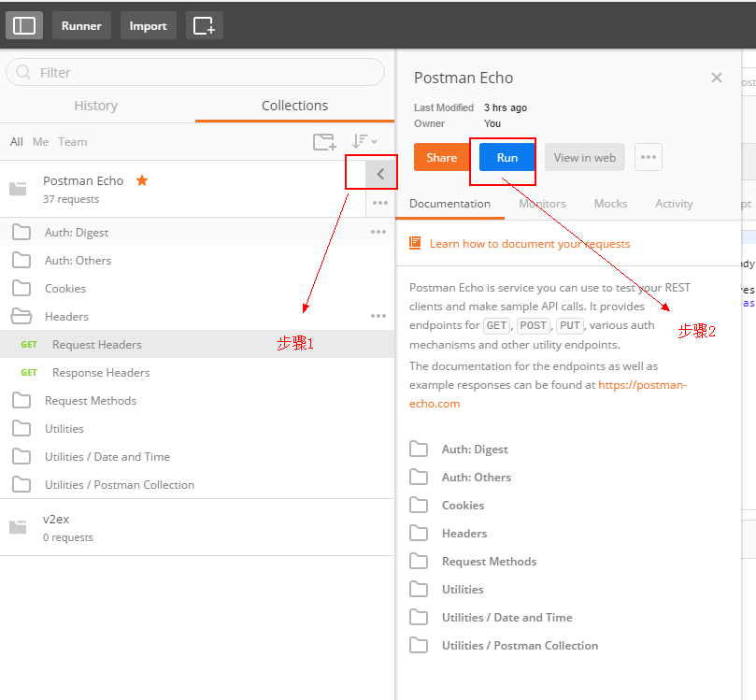Screen dimensions: 756x700
Task: Switch to the History tab
Action: pos(96,106)
